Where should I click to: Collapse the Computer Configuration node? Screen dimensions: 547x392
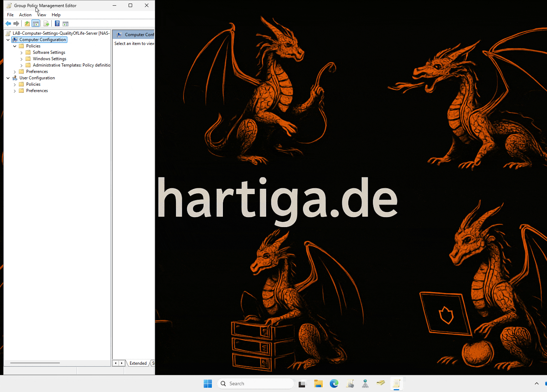8,40
